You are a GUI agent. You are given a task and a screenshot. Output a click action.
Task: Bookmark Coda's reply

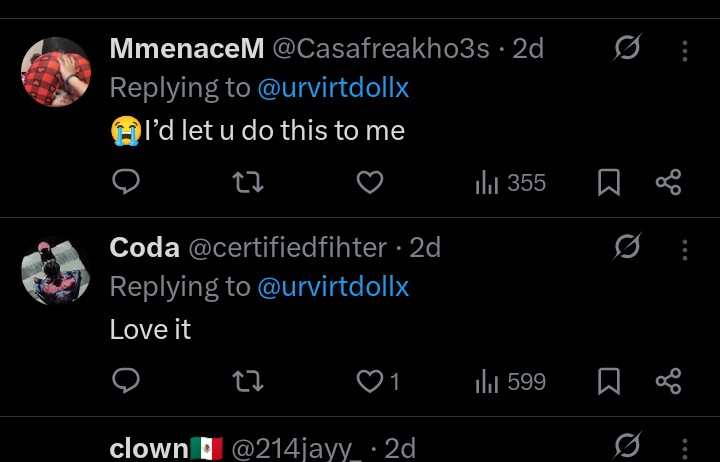pyautogui.click(x=609, y=381)
